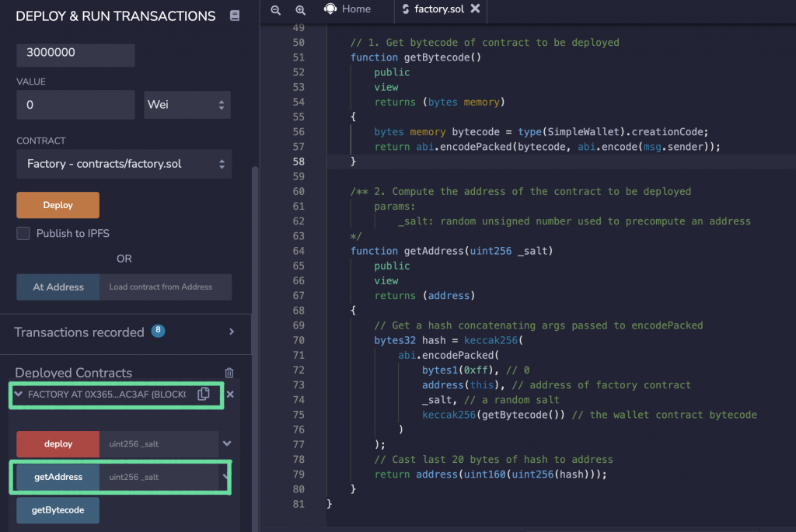
Task: Expand the Transactions recorded section
Action: pos(232,332)
